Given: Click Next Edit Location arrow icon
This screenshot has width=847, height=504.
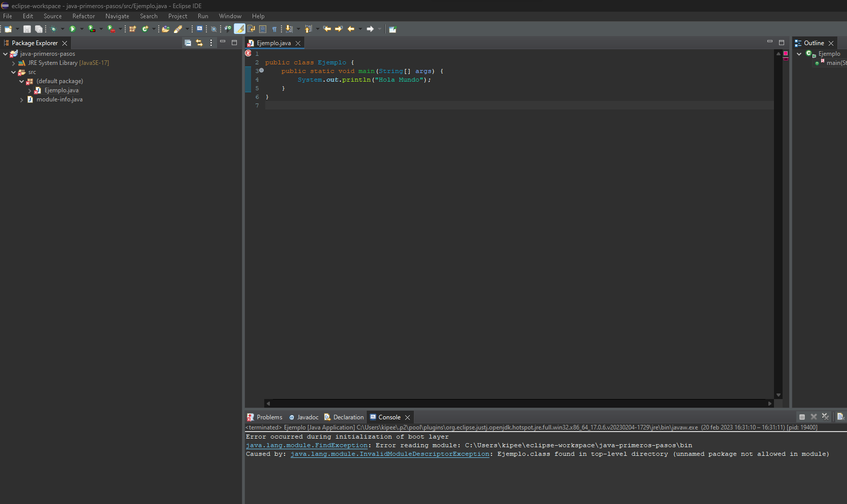Looking at the screenshot, I should (339, 29).
